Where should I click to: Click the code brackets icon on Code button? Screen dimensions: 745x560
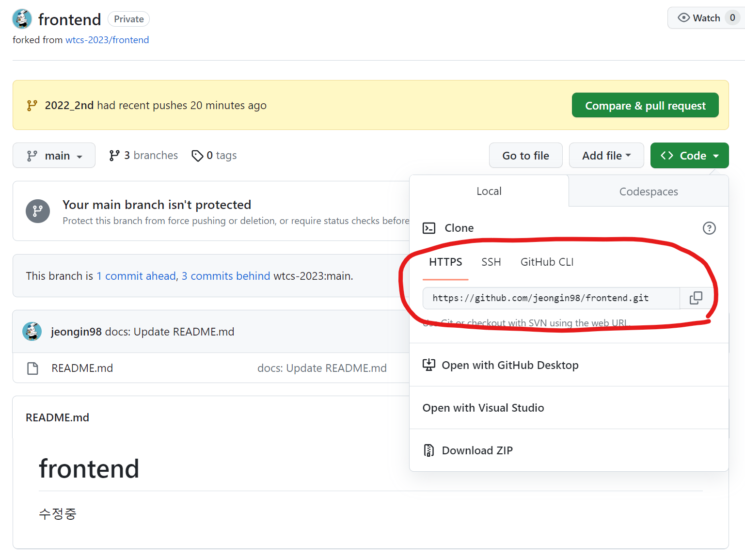pyautogui.click(x=667, y=156)
